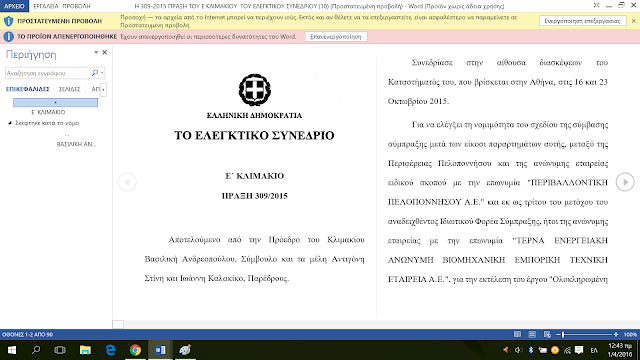Click the zoom in plus icon

pyautogui.click(x=616, y=334)
